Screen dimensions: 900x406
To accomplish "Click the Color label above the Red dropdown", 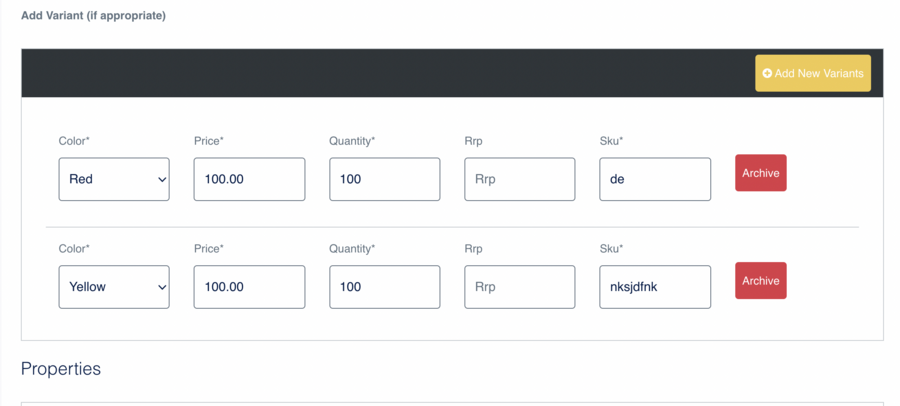I will (x=74, y=141).
